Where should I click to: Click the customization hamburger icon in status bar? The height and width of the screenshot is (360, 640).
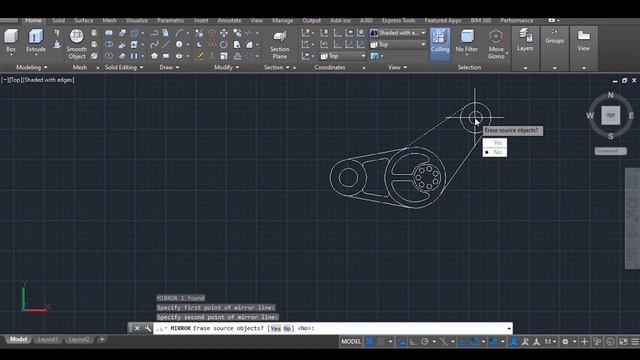[x=635, y=342]
